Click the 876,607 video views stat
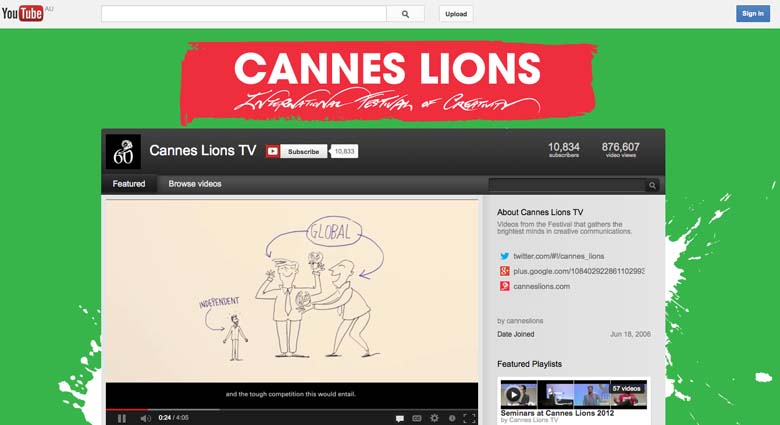 click(x=620, y=149)
